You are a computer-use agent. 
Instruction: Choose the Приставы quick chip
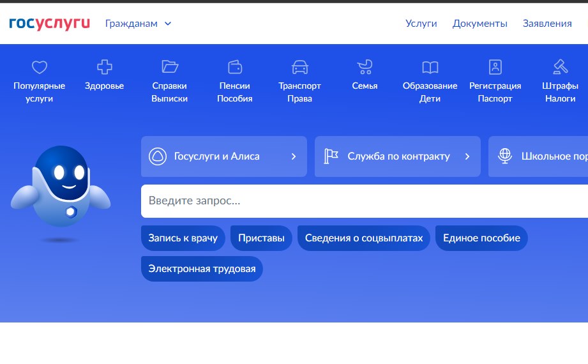pos(261,238)
